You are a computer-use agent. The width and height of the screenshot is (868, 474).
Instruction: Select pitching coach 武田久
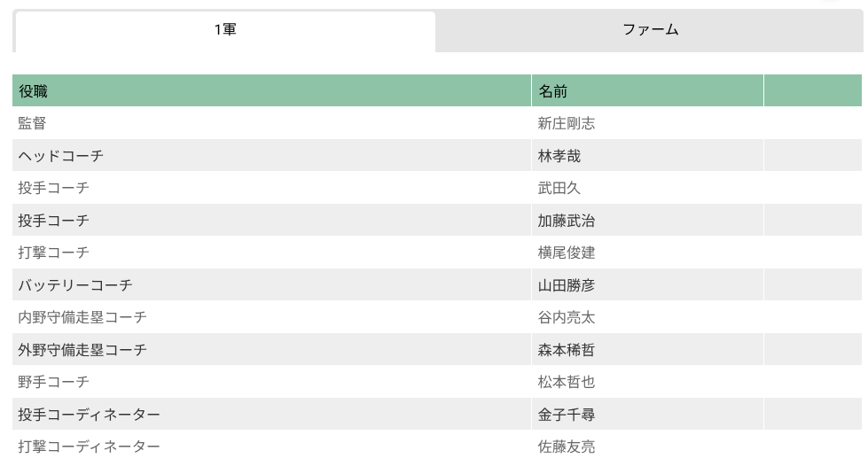[559, 188]
